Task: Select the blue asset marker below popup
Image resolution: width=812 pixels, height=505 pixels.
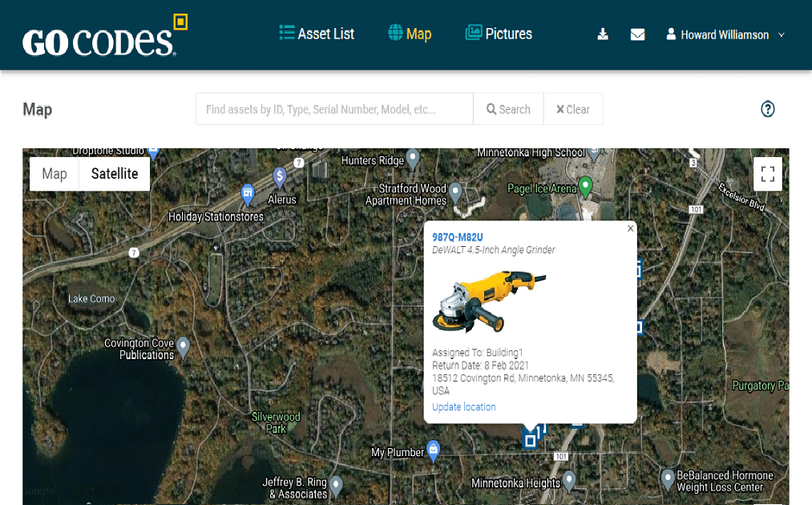Action: tap(530, 441)
